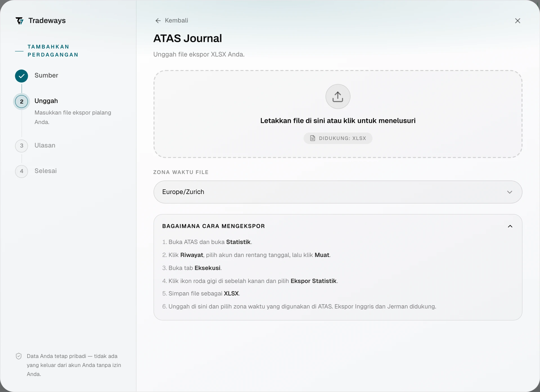Click the BAGAIMANA CARA MENGEKSPOR heading
Image resolution: width=540 pixels, height=392 pixels.
coord(213,226)
